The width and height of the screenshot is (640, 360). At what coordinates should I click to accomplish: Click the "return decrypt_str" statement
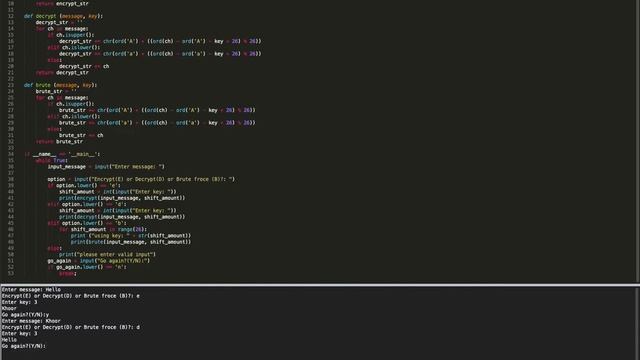[x=62, y=73]
